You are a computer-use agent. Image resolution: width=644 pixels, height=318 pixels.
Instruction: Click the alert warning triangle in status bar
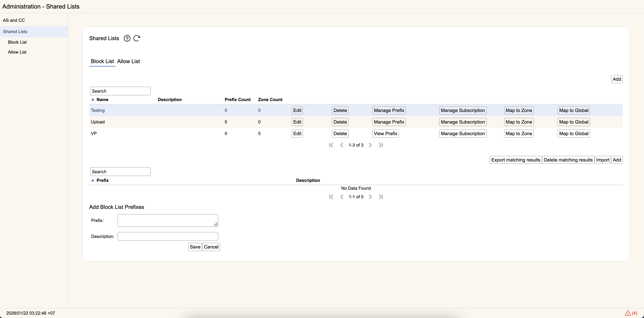click(628, 313)
